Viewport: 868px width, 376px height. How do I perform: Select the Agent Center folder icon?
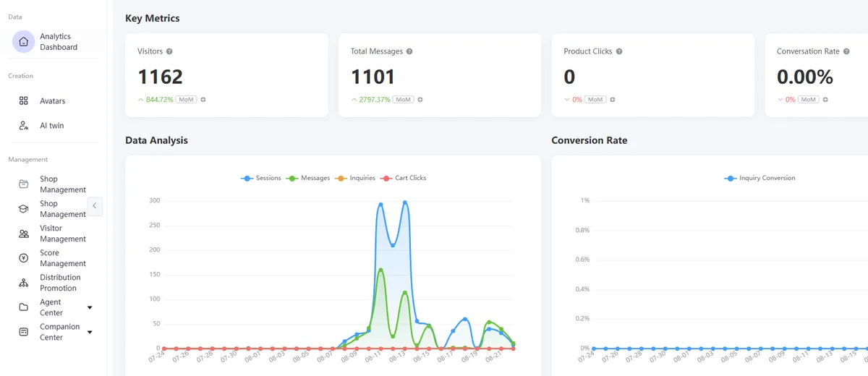tap(24, 307)
